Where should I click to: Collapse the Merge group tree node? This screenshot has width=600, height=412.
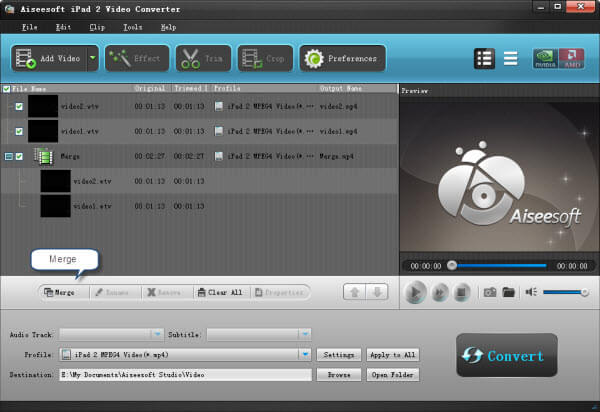coord(8,156)
